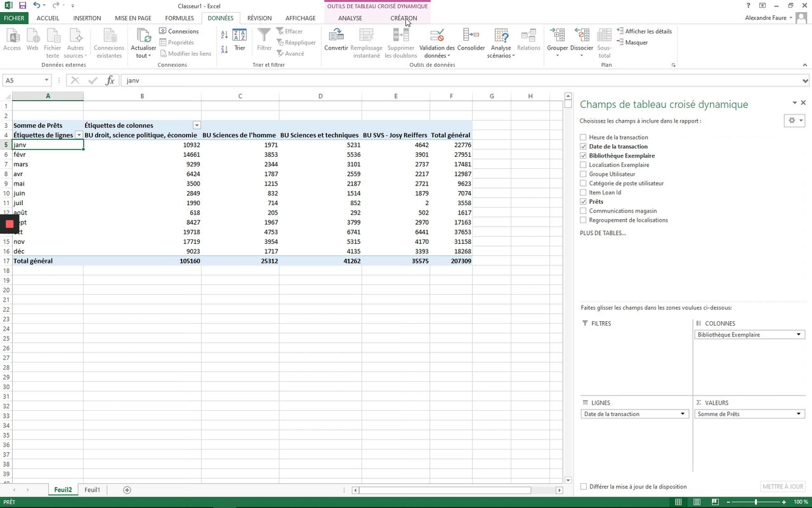
Task: Sort descending Z to A
Action: (225, 50)
